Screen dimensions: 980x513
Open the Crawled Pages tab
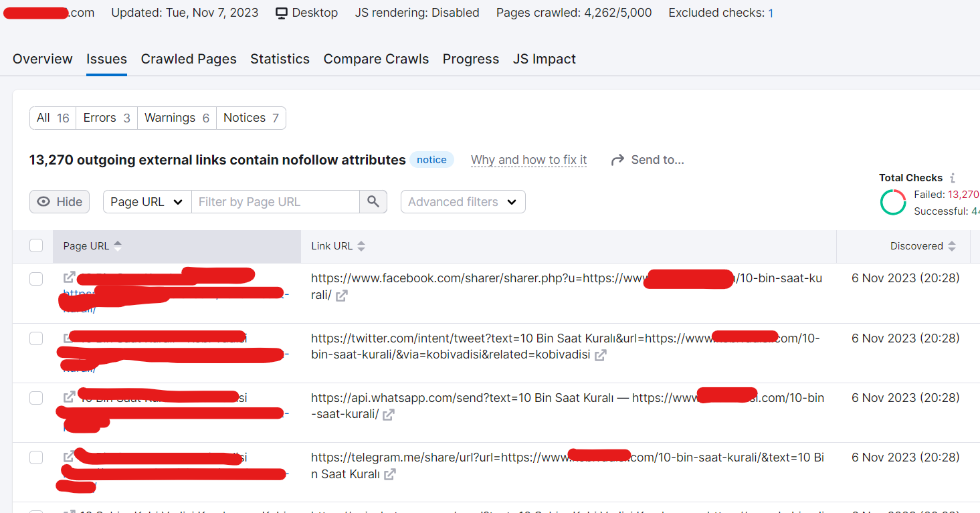[x=189, y=59]
